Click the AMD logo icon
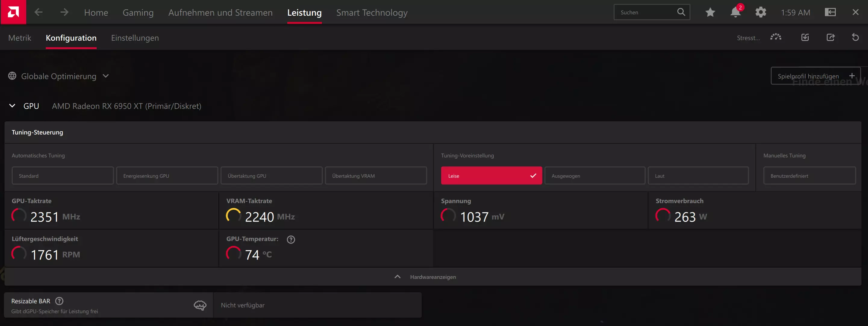The width and height of the screenshot is (868, 326). [x=13, y=12]
